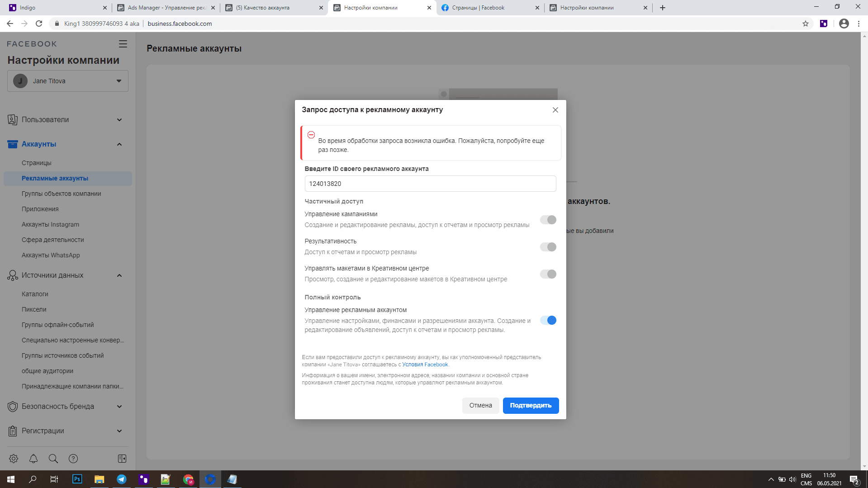The width and height of the screenshot is (868, 488).
Task: Open Пиксели in the sidebar
Action: pyautogui.click(x=34, y=309)
